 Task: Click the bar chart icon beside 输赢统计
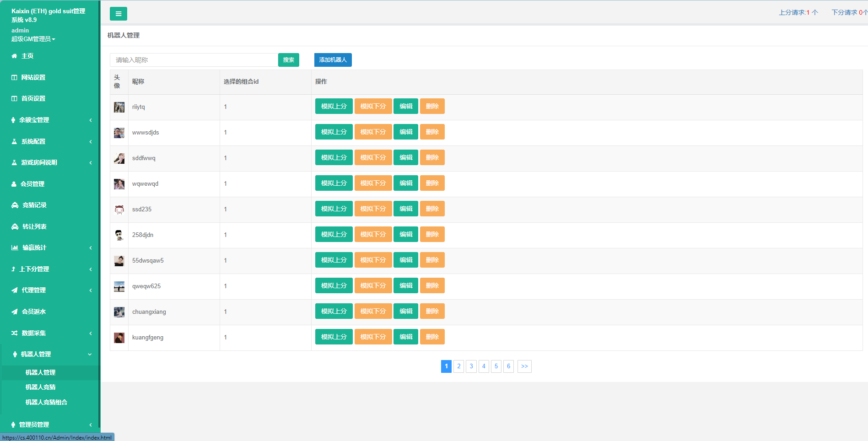pyautogui.click(x=15, y=248)
